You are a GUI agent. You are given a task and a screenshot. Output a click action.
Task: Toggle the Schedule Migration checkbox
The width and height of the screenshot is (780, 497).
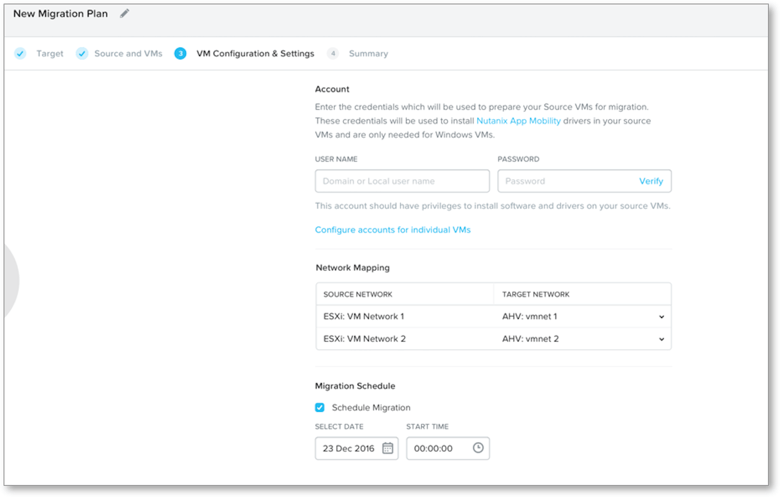coord(320,408)
